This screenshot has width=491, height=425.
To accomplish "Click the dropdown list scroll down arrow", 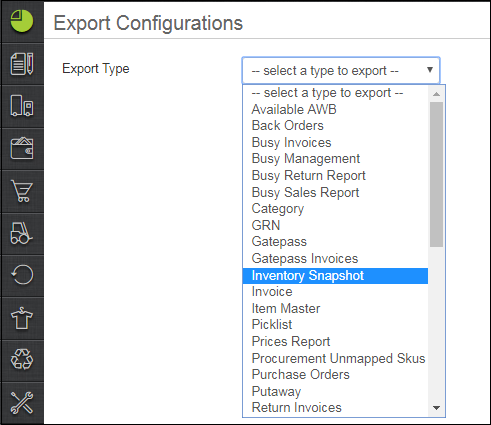I will pyautogui.click(x=436, y=408).
